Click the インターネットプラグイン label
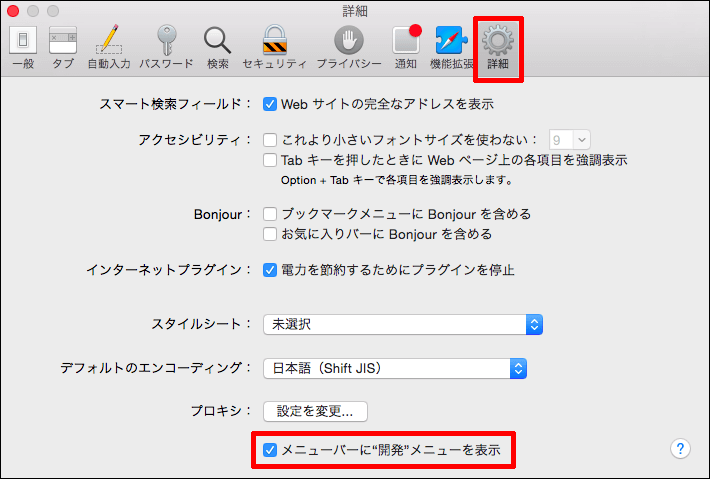Screen dimensions: 710x479 pyautogui.click(x=169, y=270)
